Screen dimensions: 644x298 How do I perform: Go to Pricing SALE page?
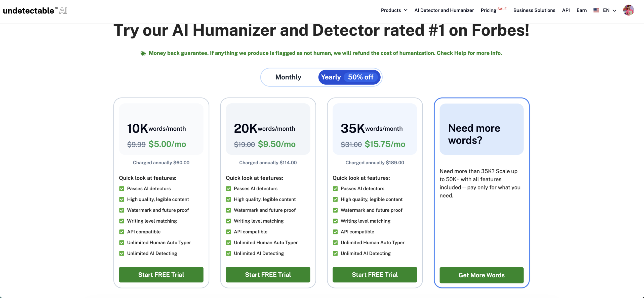(x=493, y=10)
